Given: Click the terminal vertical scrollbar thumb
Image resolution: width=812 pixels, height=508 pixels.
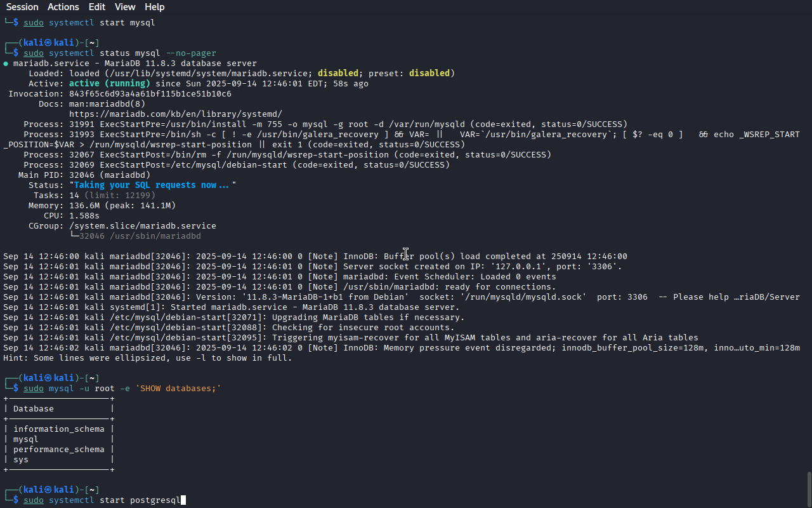Looking at the screenshot, I should coord(809,489).
